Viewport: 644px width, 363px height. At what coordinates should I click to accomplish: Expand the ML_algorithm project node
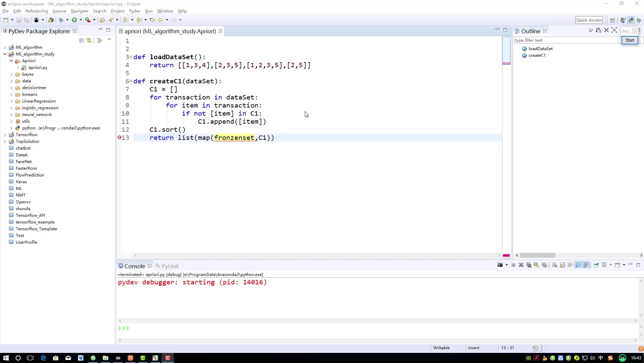5,47
